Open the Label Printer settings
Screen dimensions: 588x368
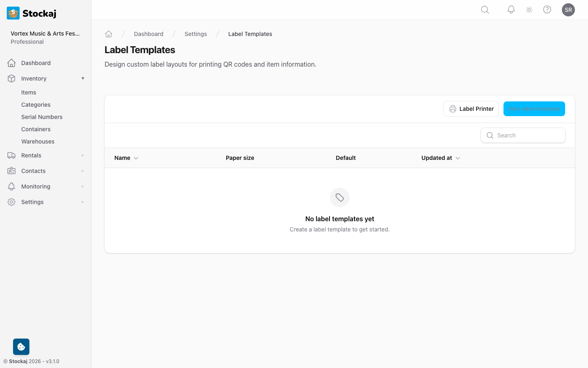471,109
